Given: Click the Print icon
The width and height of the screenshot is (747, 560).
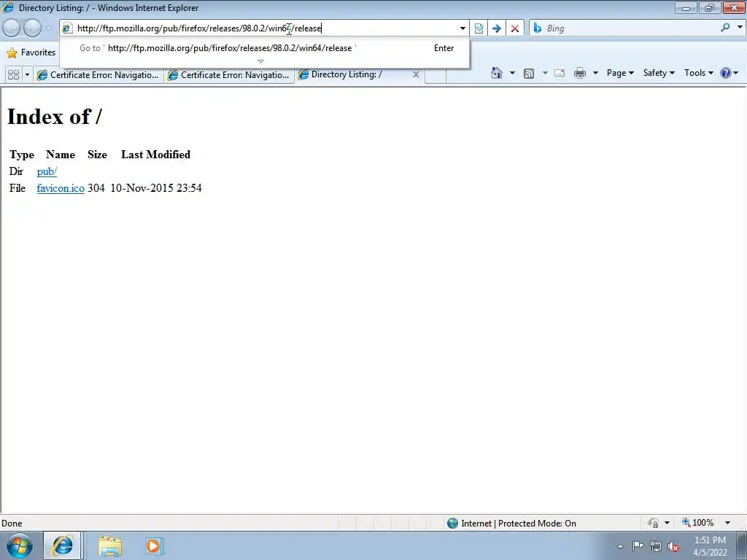Looking at the screenshot, I should (x=580, y=73).
